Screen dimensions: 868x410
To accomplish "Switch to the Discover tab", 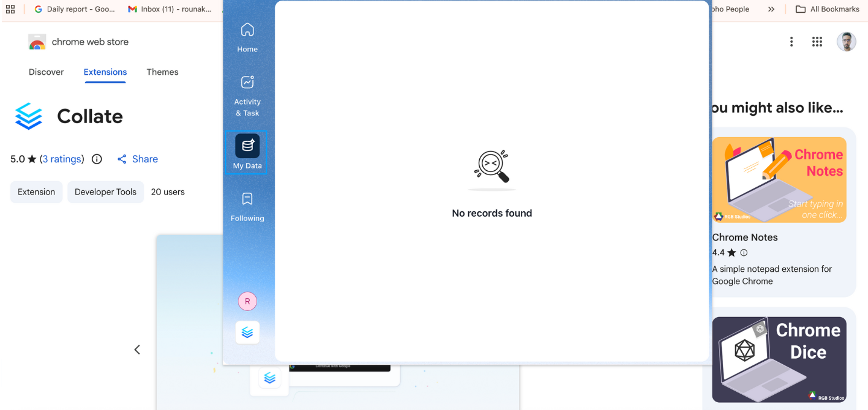I will click(46, 72).
